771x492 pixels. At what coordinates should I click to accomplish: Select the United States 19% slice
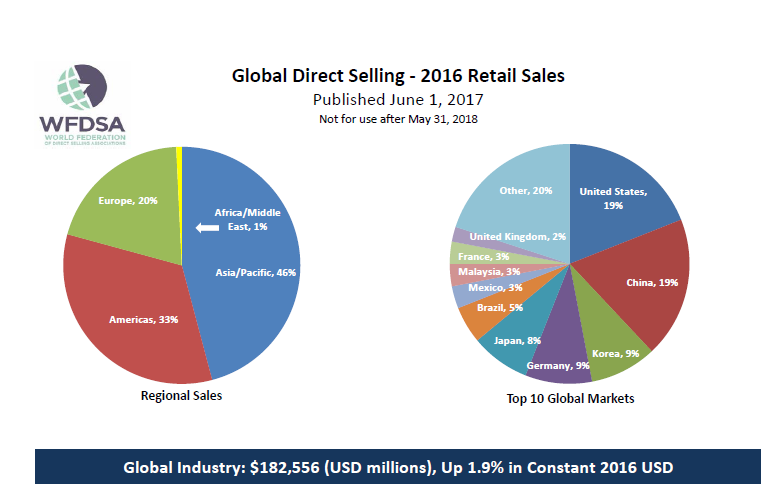(x=614, y=200)
